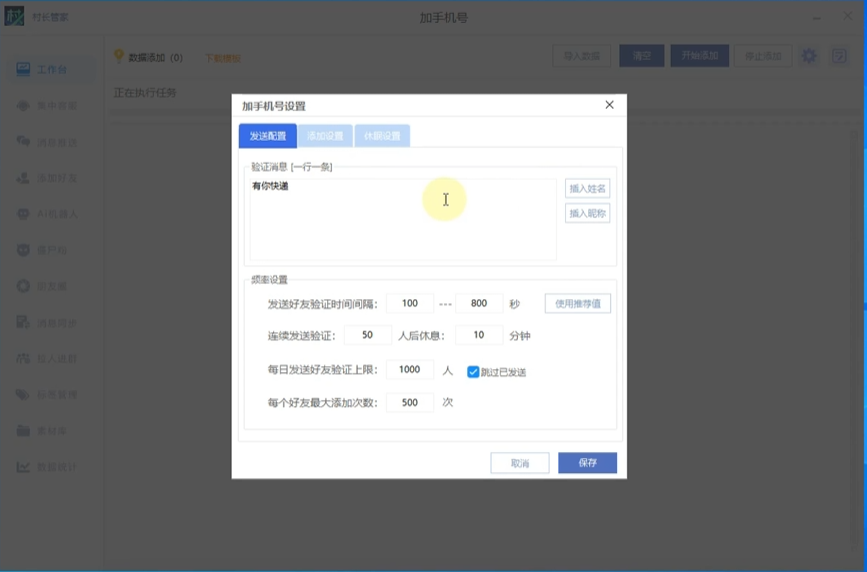Image resolution: width=867 pixels, height=572 pixels.
Task: Close the 加手机号设置 dialog
Action: [609, 105]
